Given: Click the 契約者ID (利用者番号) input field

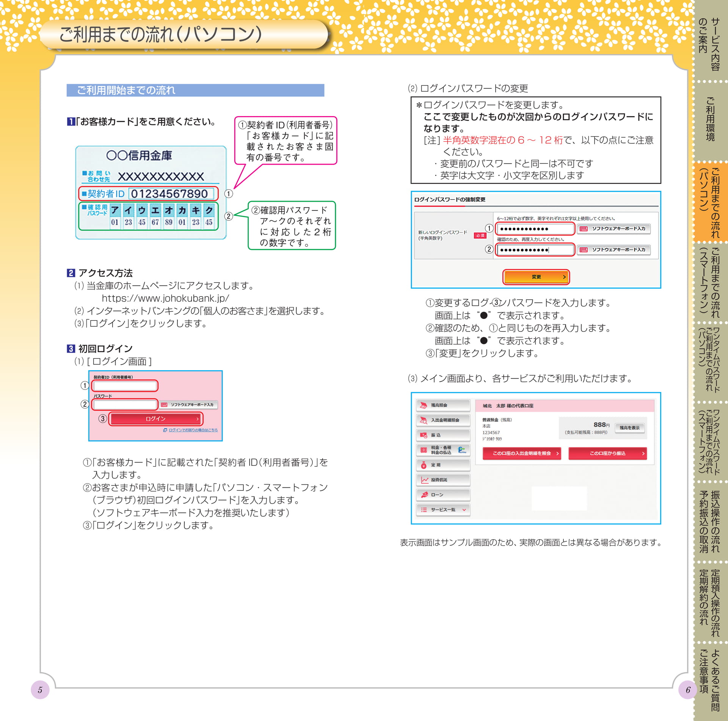Looking at the screenshot, I should coord(125,386).
